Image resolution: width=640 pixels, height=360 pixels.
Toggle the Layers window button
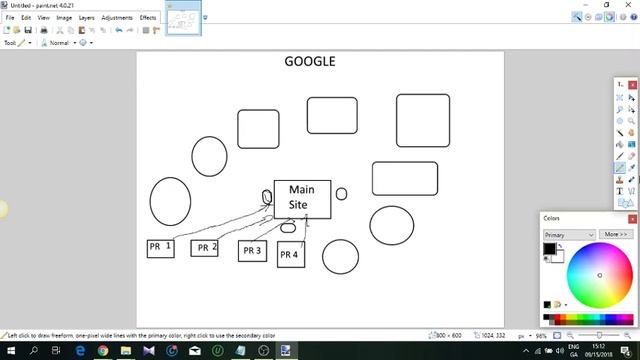pos(598,17)
